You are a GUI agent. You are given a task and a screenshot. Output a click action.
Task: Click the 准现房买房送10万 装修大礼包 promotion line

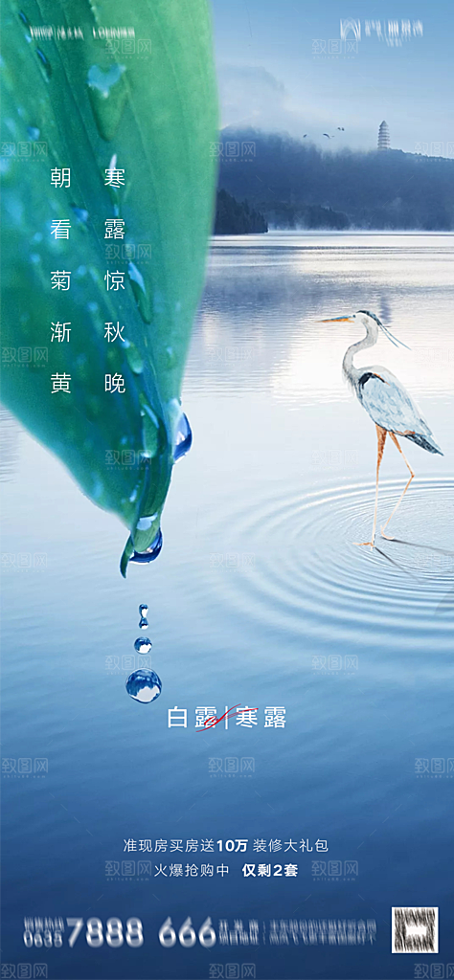226,846
